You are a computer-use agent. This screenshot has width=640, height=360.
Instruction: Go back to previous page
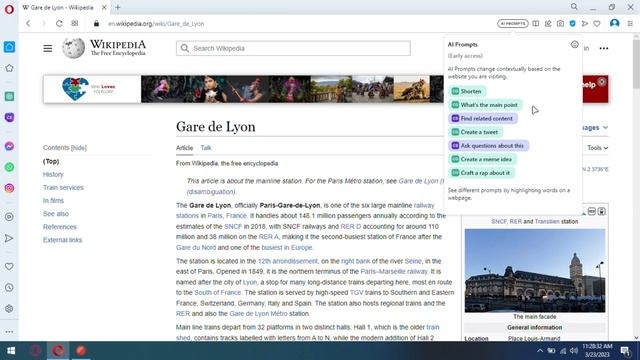[28, 24]
